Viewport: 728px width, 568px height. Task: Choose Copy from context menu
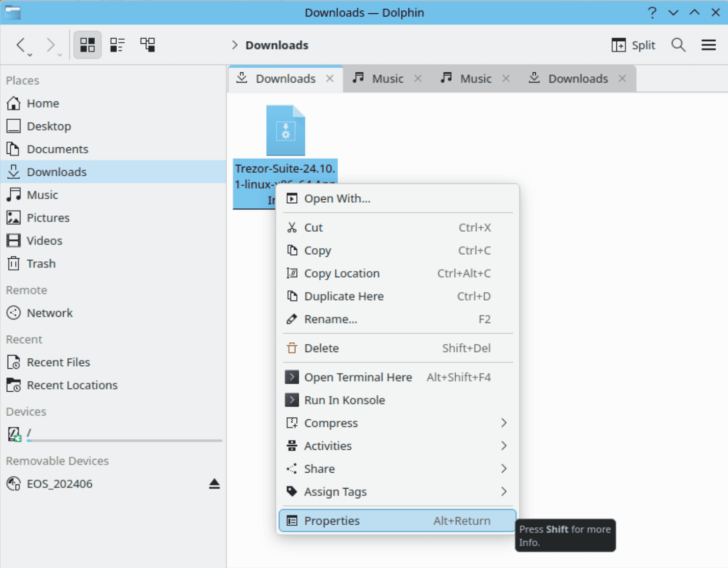[397, 251]
